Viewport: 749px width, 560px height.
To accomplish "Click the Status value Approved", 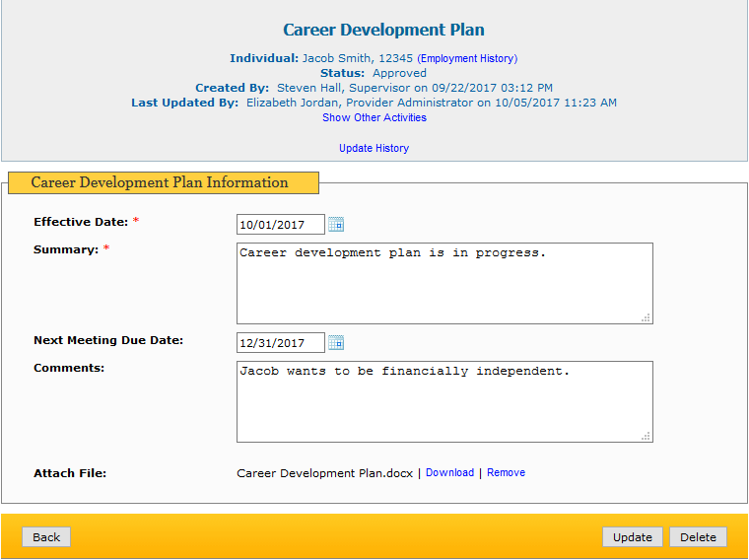I will (399, 73).
